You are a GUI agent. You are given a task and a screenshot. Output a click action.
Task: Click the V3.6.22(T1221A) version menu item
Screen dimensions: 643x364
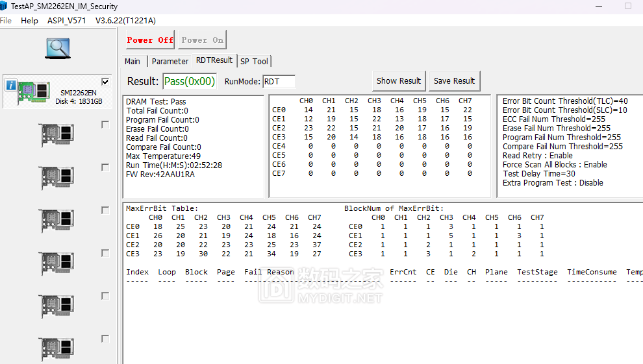coord(125,21)
